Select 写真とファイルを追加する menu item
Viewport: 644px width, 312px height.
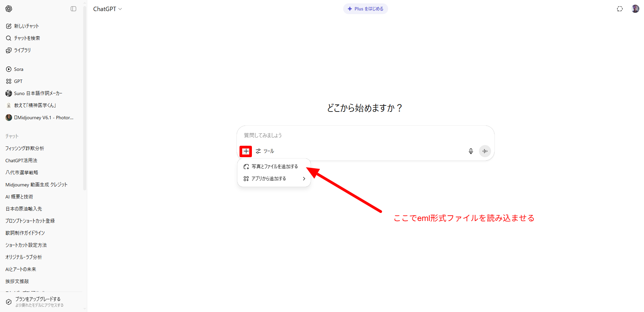click(274, 167)
